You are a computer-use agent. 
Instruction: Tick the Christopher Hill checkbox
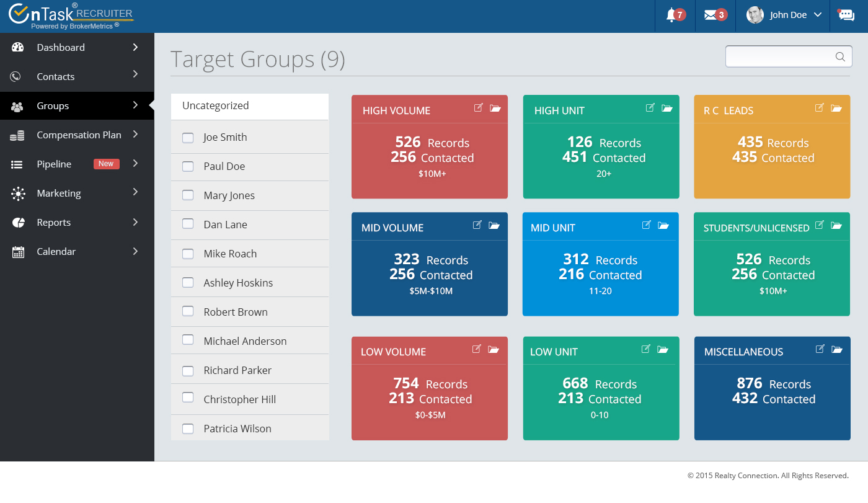[188, 398]
